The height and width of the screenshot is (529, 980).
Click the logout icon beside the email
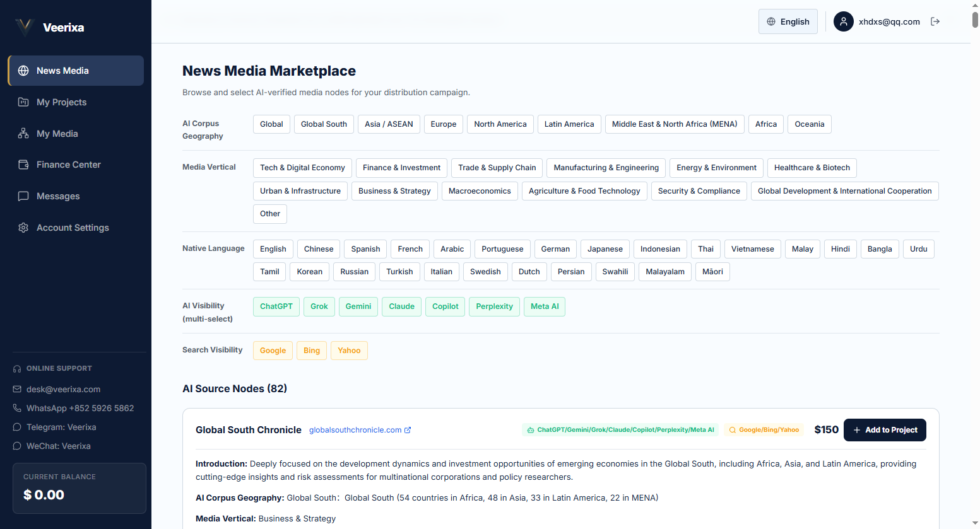click(x=935, y=21)
